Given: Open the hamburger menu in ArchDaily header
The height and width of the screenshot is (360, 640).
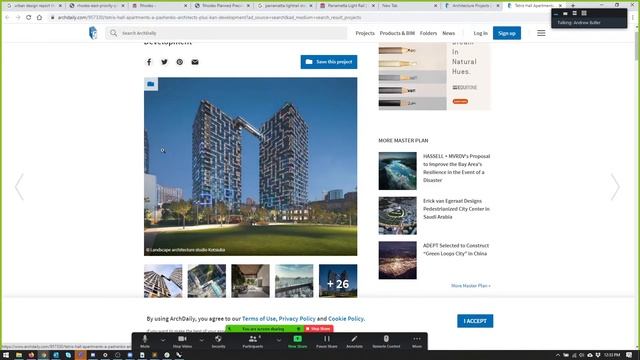Looking at the screenshot, I should [541, 33].
